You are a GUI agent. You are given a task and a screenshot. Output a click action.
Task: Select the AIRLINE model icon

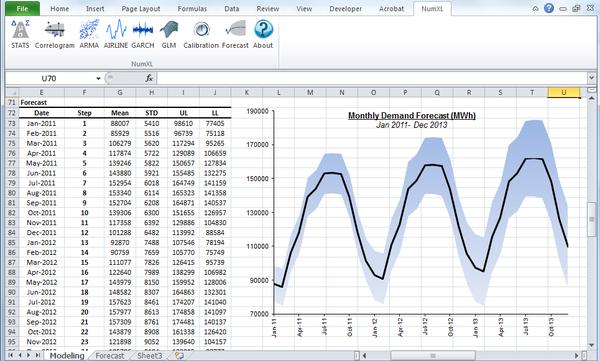pos(116,34)
